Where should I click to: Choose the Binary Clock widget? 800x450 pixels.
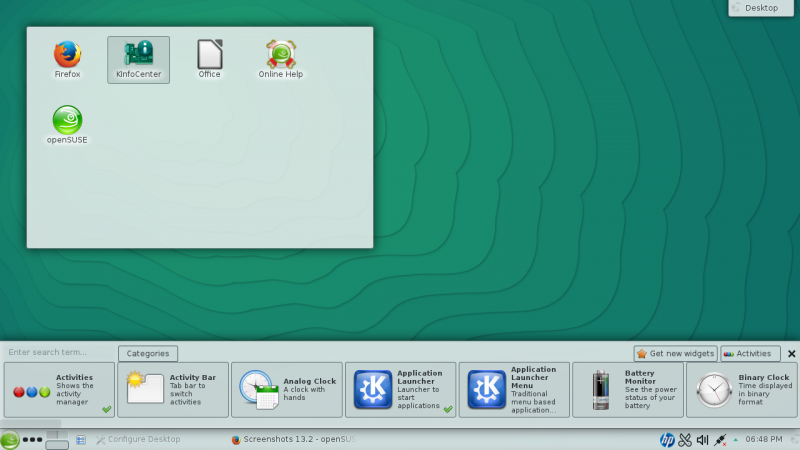(741, 389)
